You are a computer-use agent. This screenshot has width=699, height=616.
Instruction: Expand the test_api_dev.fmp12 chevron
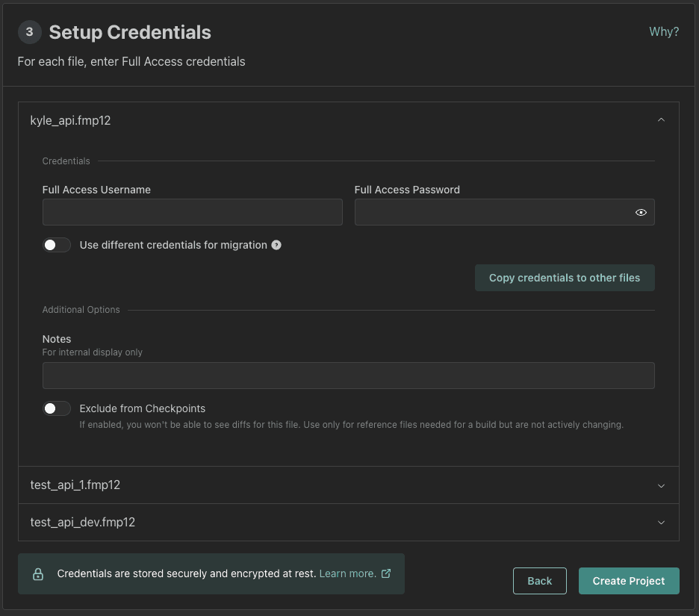click(661, 523)
